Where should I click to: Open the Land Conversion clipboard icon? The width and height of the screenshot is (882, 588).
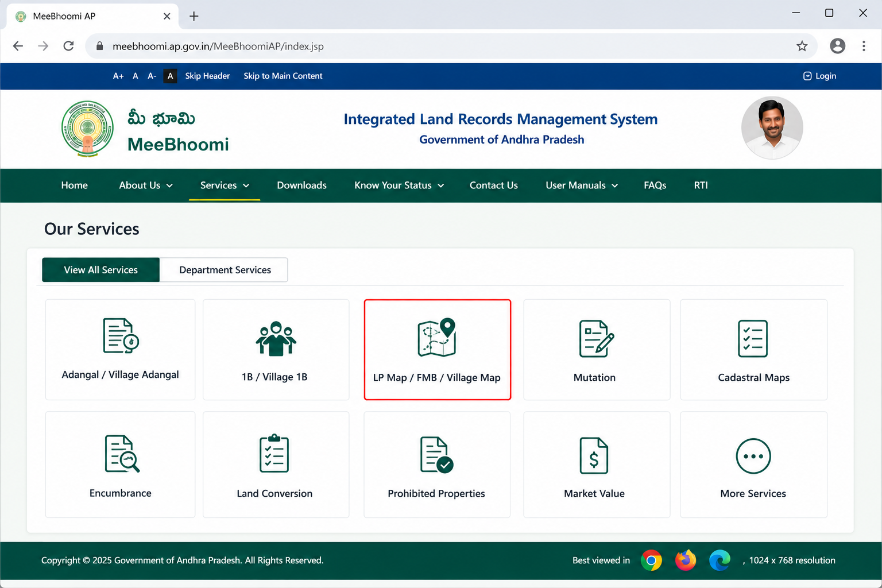274,454
